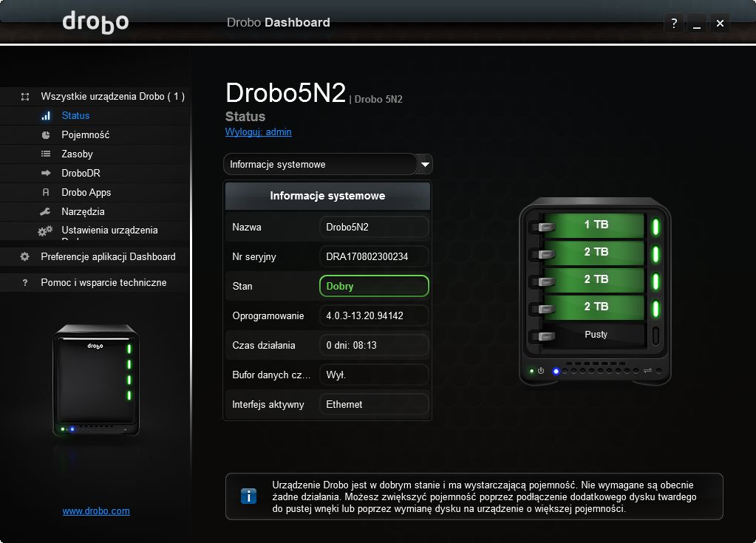The width and height of the screenshot is (756, 543).
Task: Click the Drobo Apps icon
Action: [x=46, y=192]
